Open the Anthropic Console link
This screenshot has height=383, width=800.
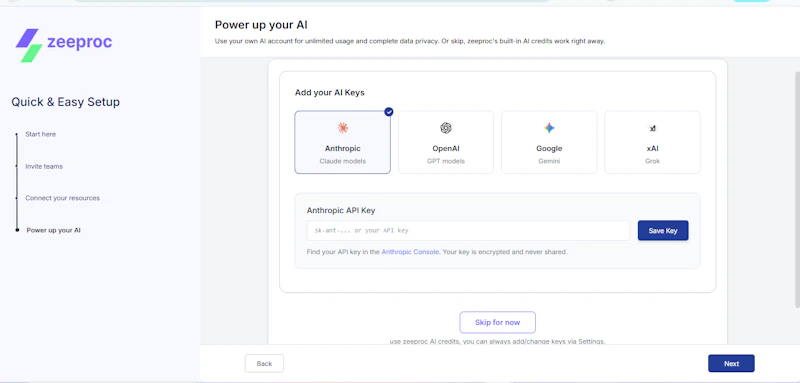point(410,252)
